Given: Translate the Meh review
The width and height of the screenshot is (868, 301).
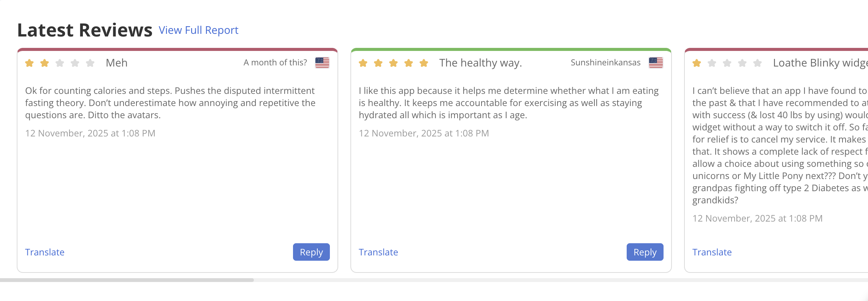Looking at the screenshot, I should click(45, 252).
